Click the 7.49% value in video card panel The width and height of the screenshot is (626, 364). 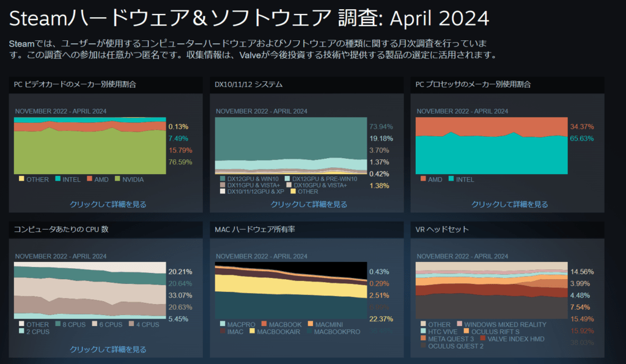[178, 139]
